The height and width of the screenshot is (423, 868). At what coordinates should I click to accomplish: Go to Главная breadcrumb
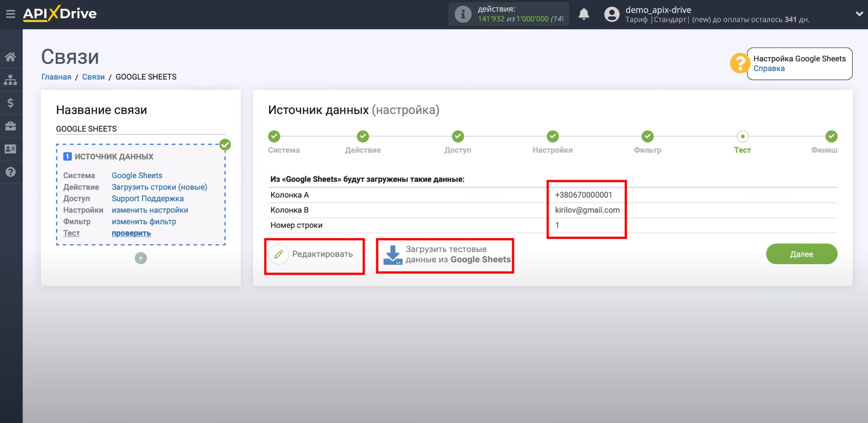point(56,77)
